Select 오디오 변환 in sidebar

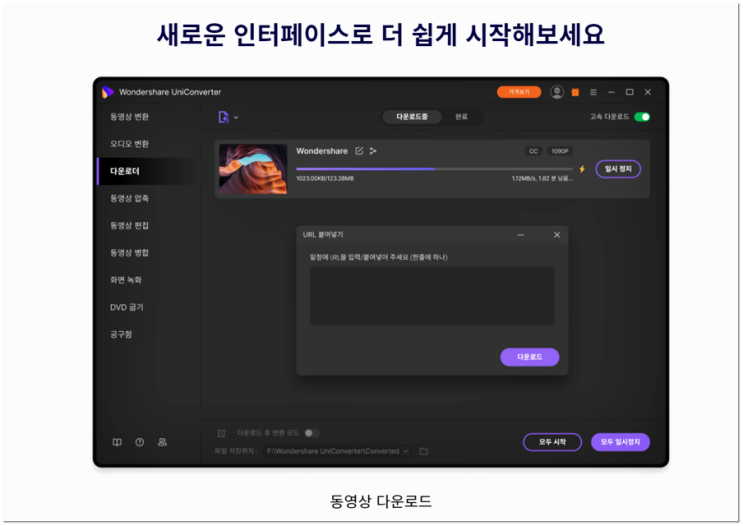(129, 144)
